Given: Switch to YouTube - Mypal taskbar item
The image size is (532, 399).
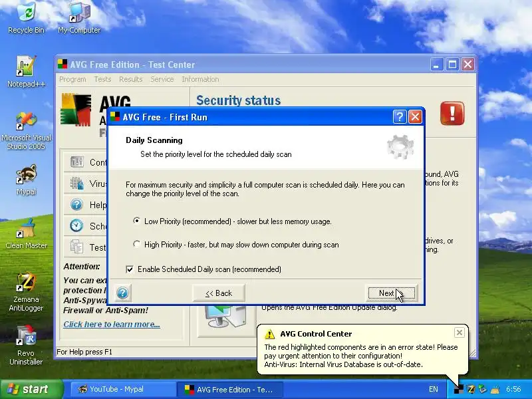Looking at the screenshot, I should click(x=122, y=389).
